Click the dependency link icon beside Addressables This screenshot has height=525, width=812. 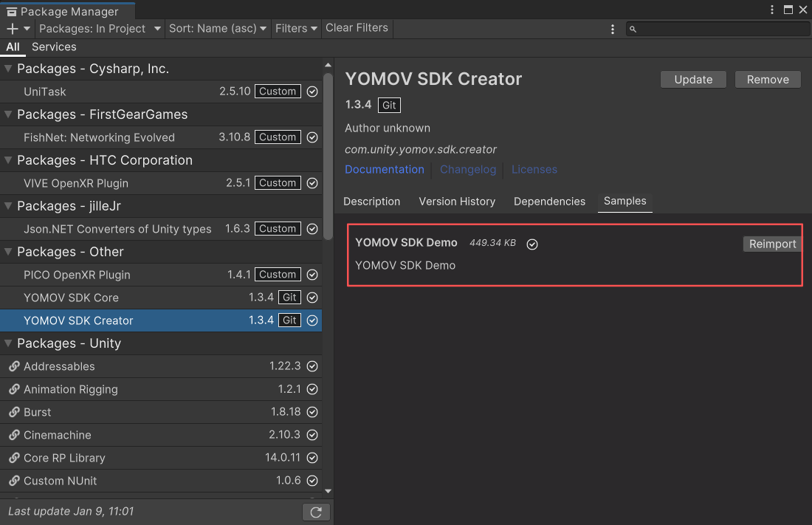(15, 366)
